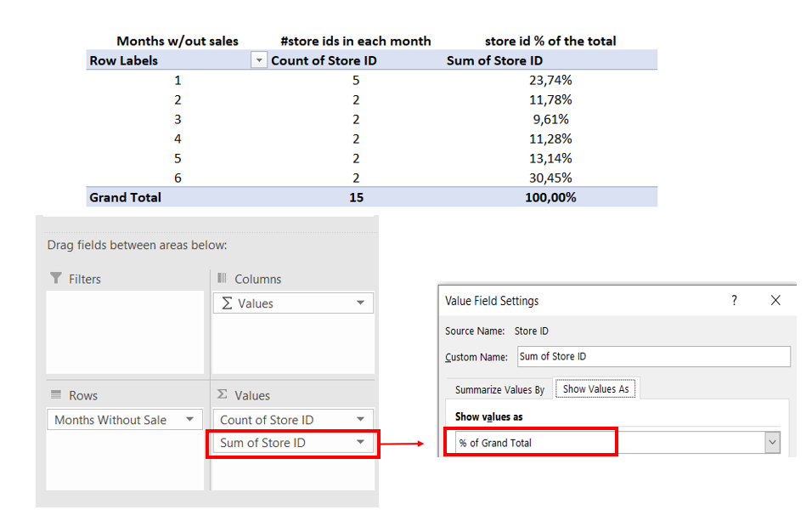The image size is (812, 521).
Task: Click the Row Labels header cell
Action: [x=124, y=60]
